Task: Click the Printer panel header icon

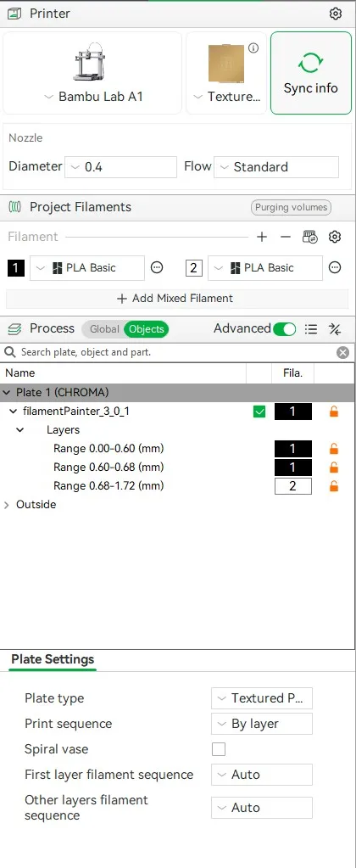Action: (x=15, y=14)
